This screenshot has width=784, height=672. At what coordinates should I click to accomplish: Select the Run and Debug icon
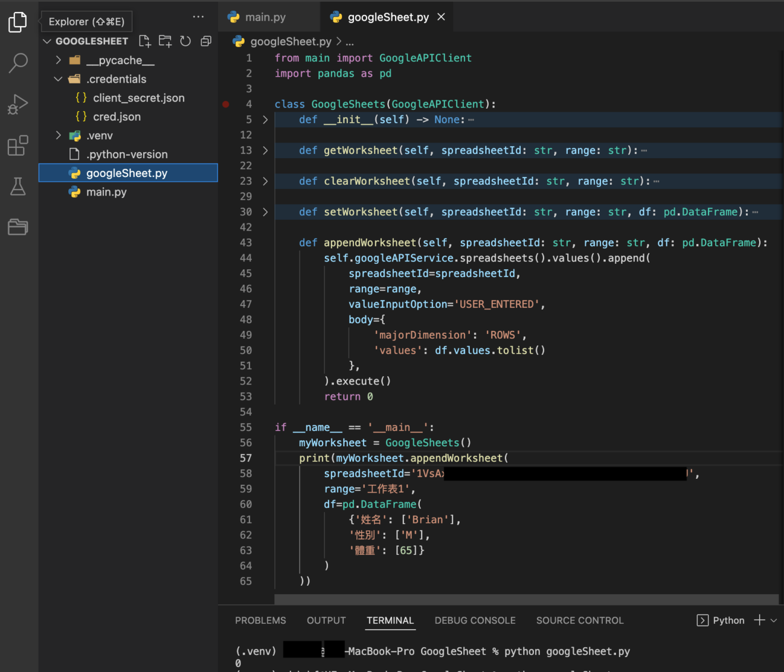pos(18,104)
